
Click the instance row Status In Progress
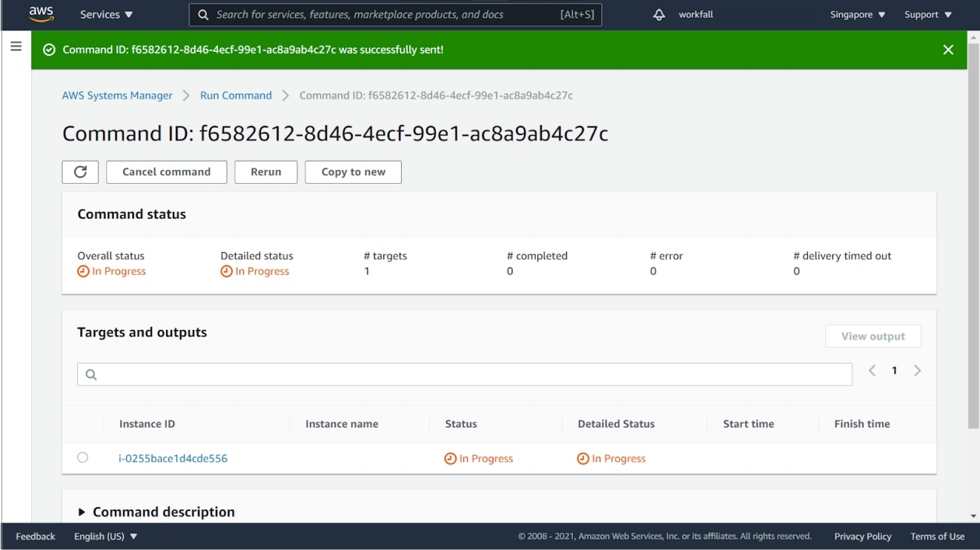[479, 458]
